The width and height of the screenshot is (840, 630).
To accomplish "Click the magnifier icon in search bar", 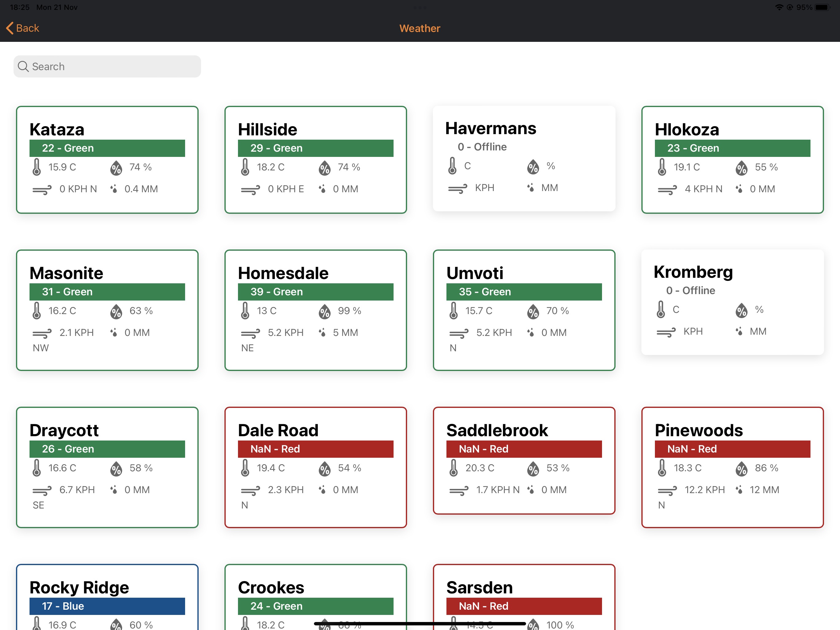I will pyautogui.click(x=23, y=66).
